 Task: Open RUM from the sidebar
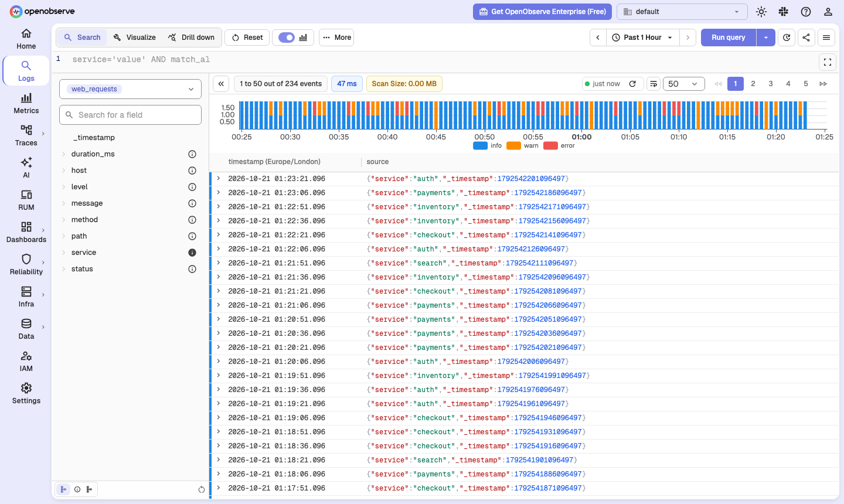pyautogui.click(x=26, y=200)
